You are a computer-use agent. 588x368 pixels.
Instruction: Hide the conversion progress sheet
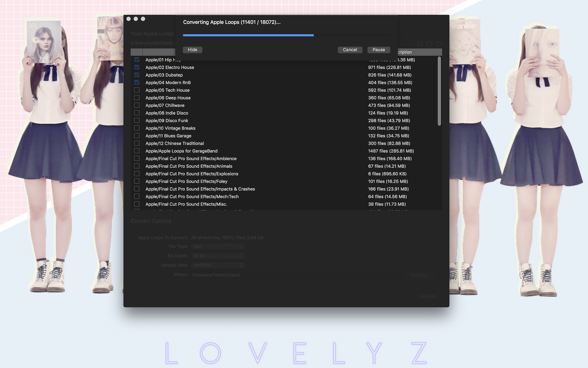click(x=192, y=50)
